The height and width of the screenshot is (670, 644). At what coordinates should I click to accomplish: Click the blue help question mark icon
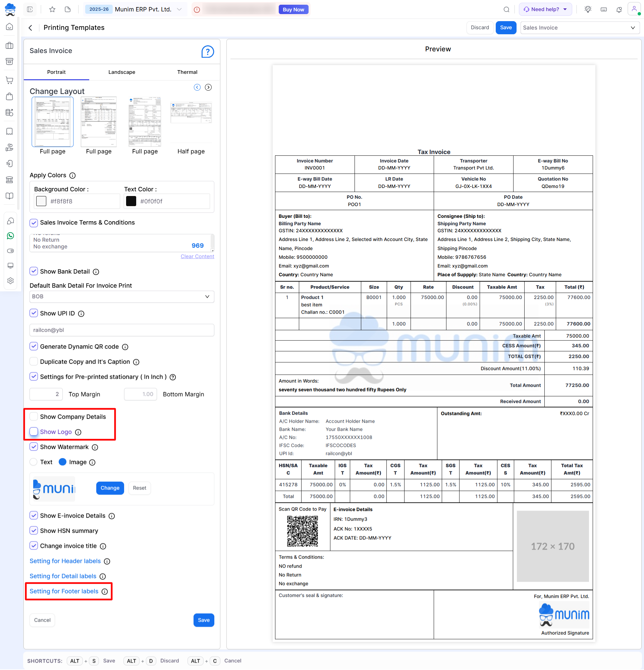coord(207,52)
